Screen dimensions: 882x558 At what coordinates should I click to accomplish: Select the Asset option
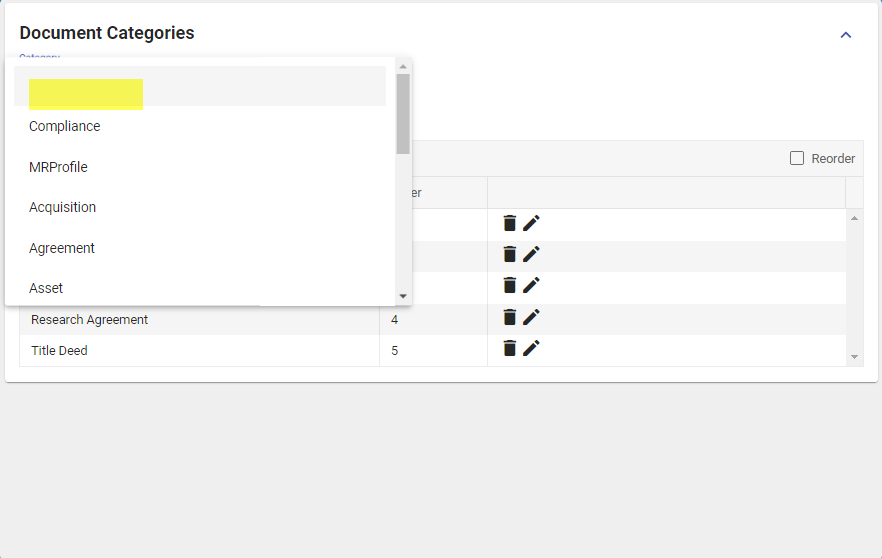(46, 288)
